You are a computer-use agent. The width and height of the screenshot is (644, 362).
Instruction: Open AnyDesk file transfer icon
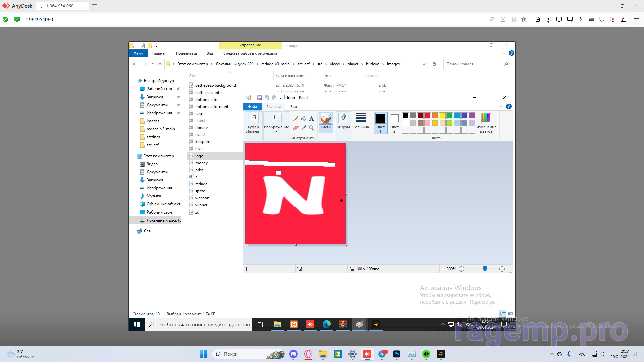[538, 19]
